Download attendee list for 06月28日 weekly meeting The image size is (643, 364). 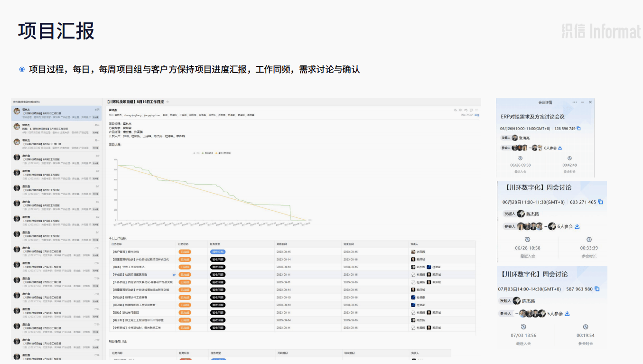pyautogui.click(x=577, y=226)
